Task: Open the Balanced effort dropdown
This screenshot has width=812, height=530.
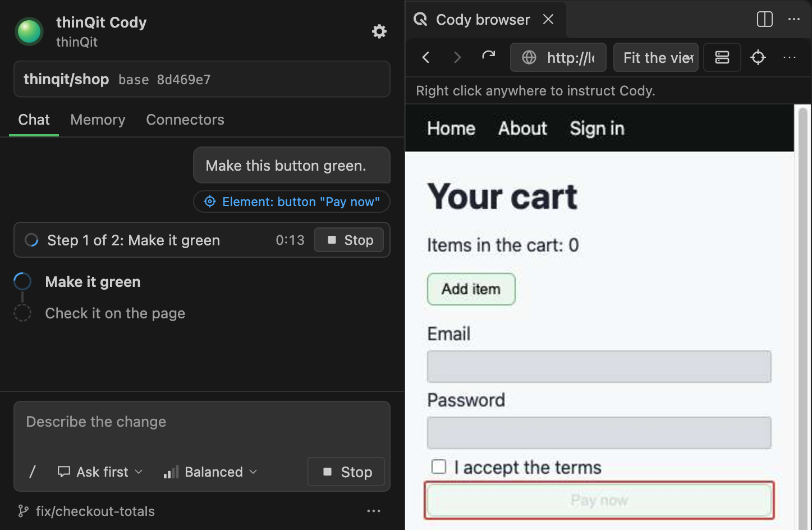Action: click(210, 472)
